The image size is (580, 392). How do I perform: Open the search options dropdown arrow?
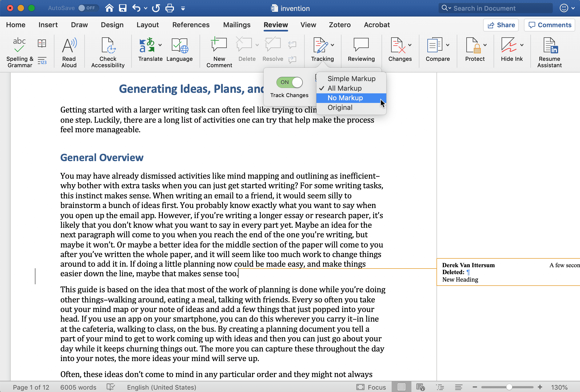click(450, 8)
